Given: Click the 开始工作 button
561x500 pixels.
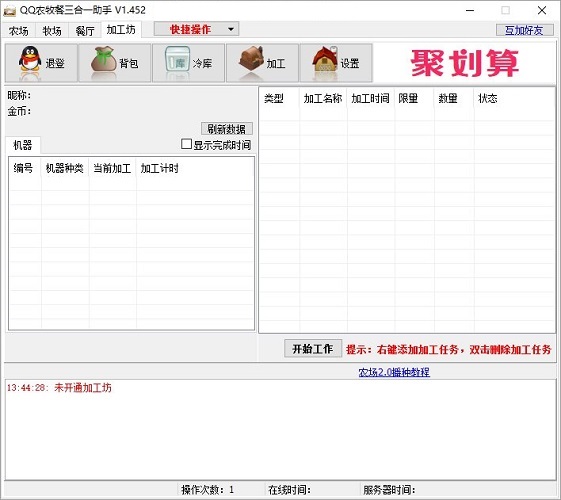Looking at the screenshot, I should (313, 349).
